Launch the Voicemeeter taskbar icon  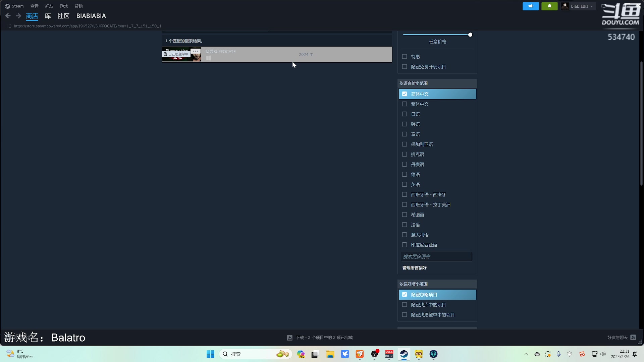point(389,354)
